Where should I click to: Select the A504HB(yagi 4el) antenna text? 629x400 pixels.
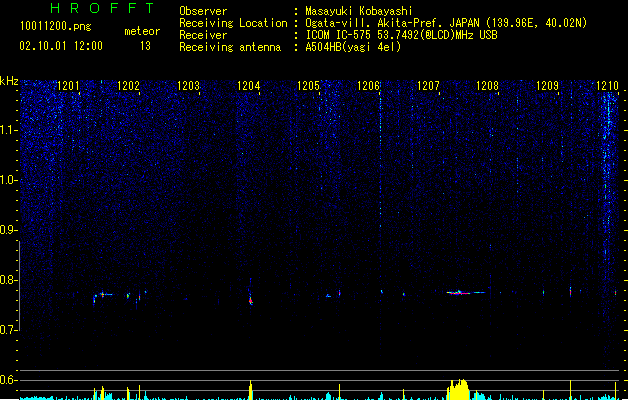[x=353, y=47]
